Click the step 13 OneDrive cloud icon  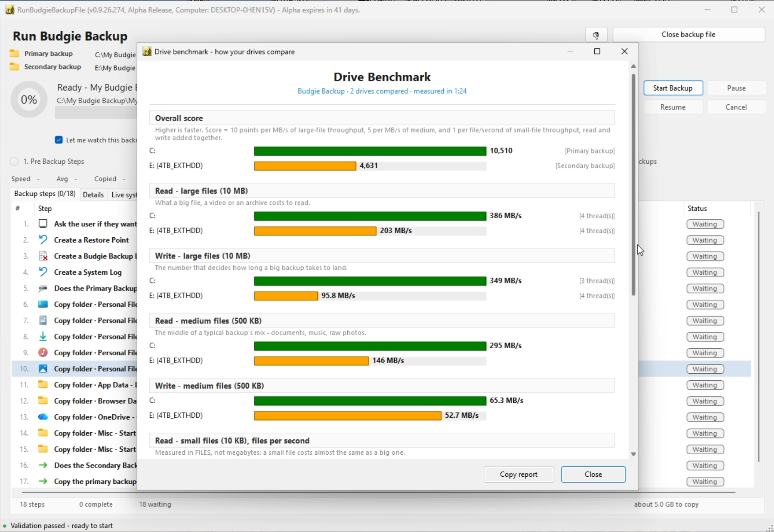click(43, 417)
